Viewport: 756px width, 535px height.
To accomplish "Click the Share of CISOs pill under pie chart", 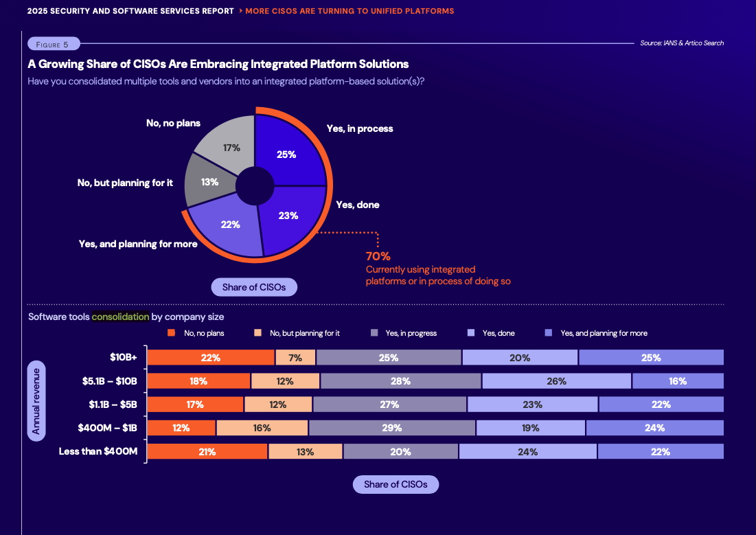I will pos(254,287).
